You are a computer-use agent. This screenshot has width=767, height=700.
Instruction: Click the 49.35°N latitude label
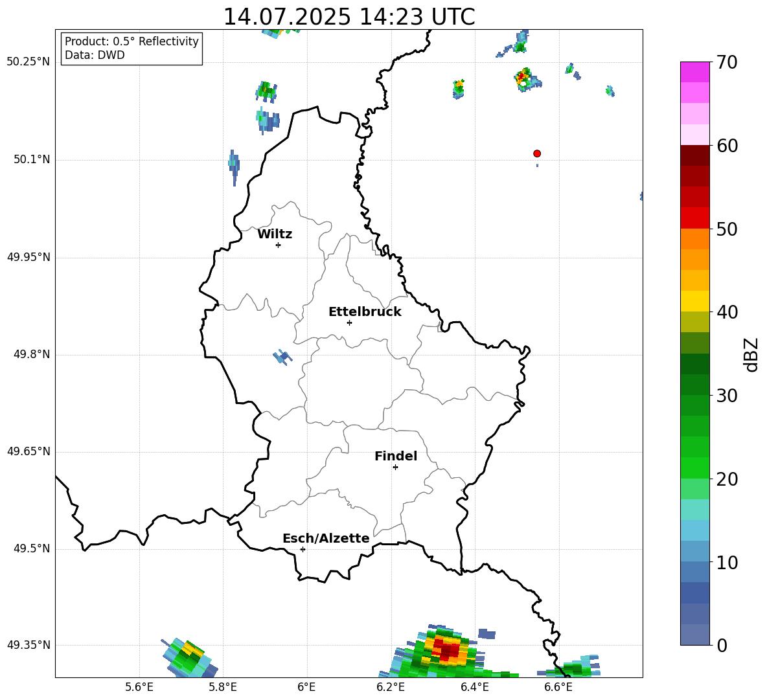[29, 645]
